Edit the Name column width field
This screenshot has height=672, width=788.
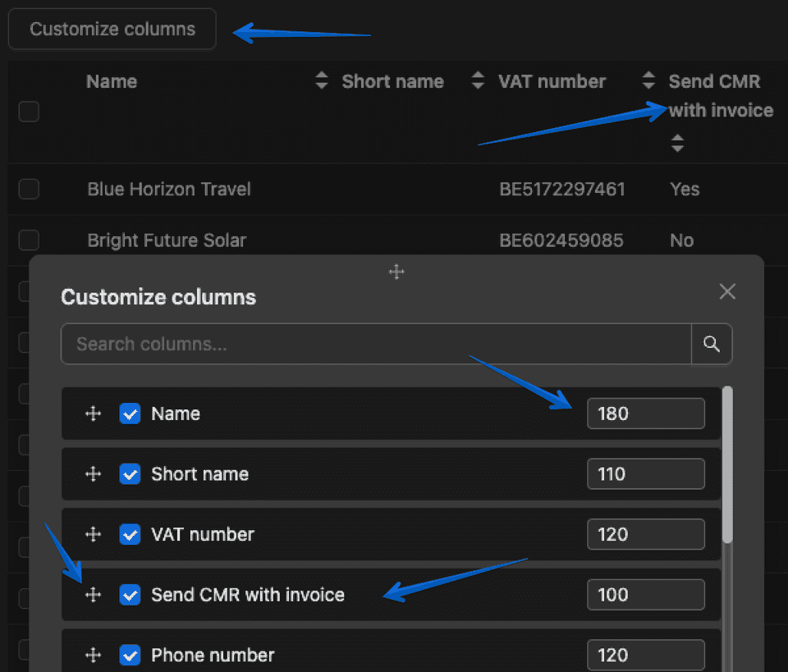[646, 414]
